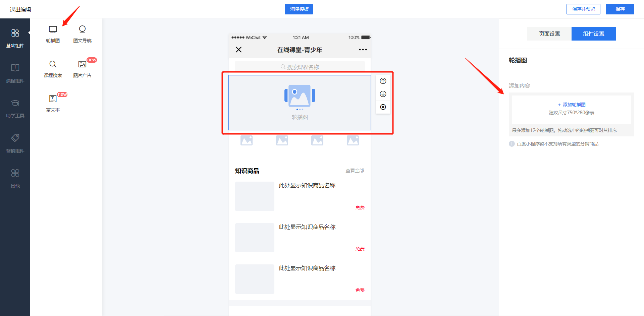This screenshot has width=644, height=316.
Task: Click the 知识商品 section heading
Action: point(247,171)
